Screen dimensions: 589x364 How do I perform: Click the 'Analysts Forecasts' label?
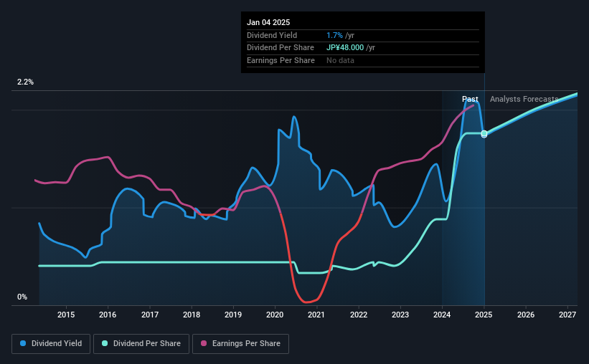click(524, 99)
